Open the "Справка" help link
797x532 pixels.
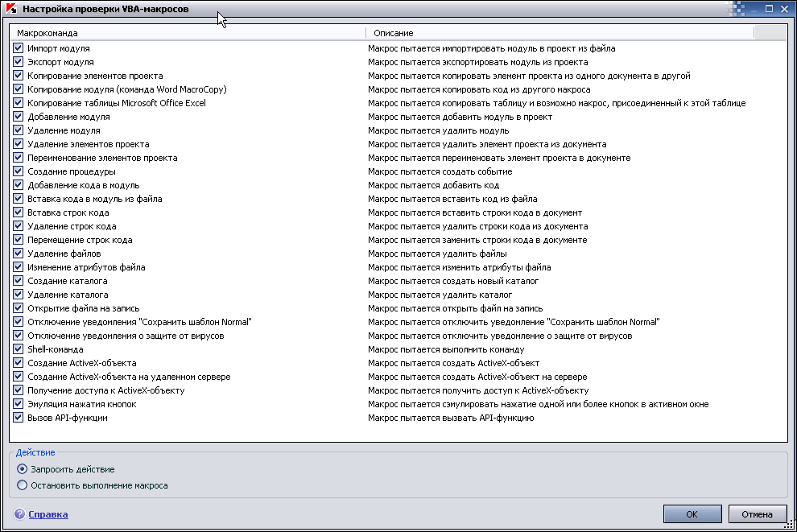point(48,514)
